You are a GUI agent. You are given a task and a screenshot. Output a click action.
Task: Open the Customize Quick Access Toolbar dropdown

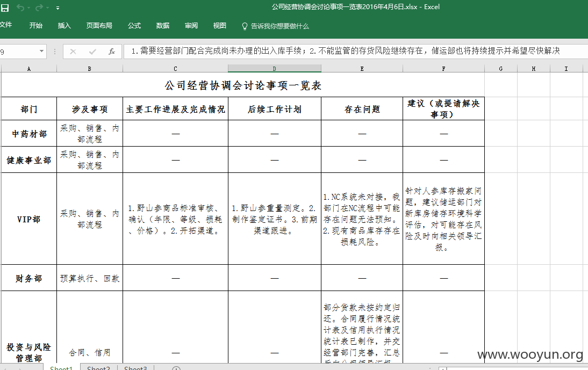[58, 8]
